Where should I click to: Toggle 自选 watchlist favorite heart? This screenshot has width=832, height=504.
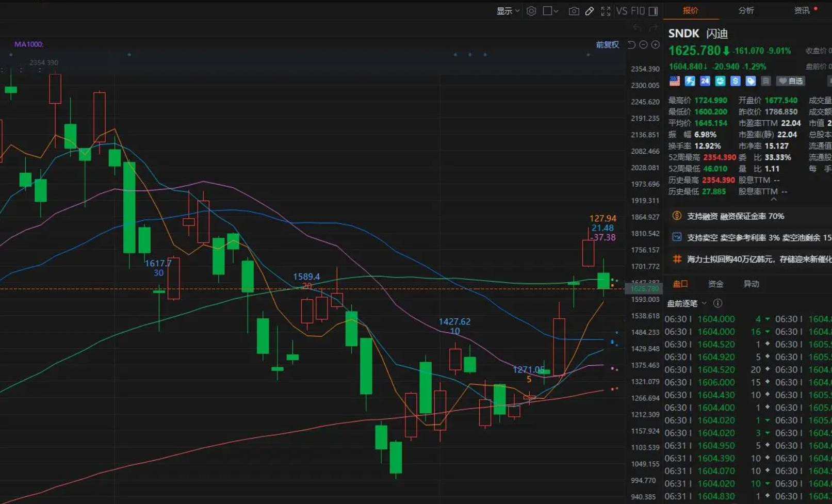[791, 81]
